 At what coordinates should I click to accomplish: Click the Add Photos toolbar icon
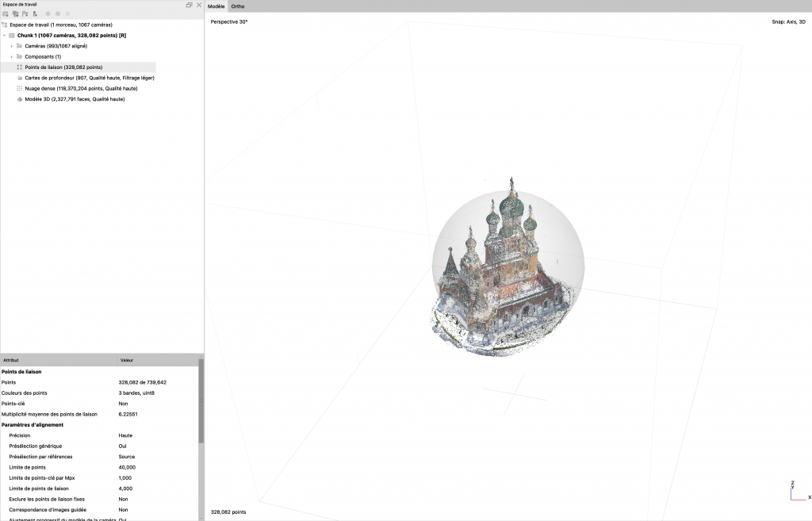pos(15,14)
